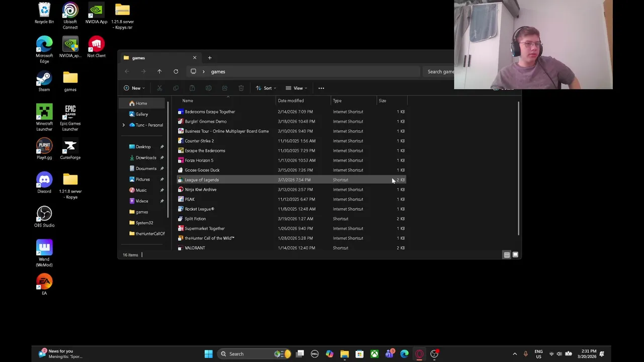Click the Delete trash icon in toolbar
The height and width of the screenshot is (362, 644).
(241, 88)
